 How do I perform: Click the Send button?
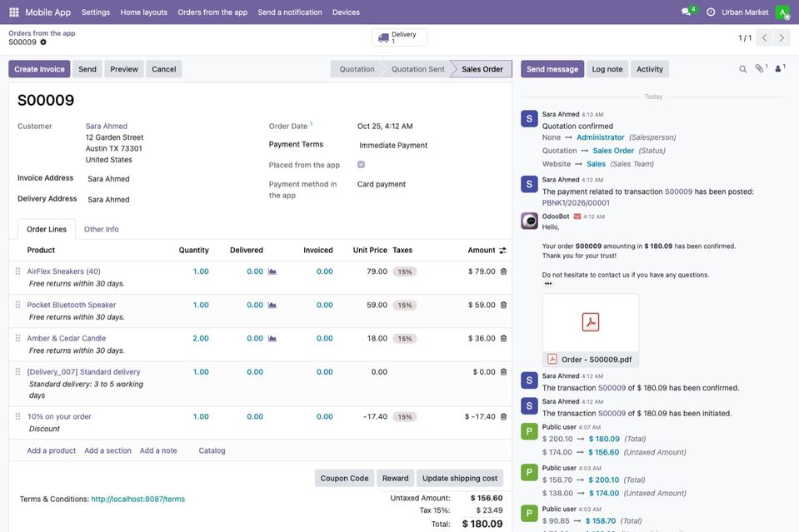[87, 69]
